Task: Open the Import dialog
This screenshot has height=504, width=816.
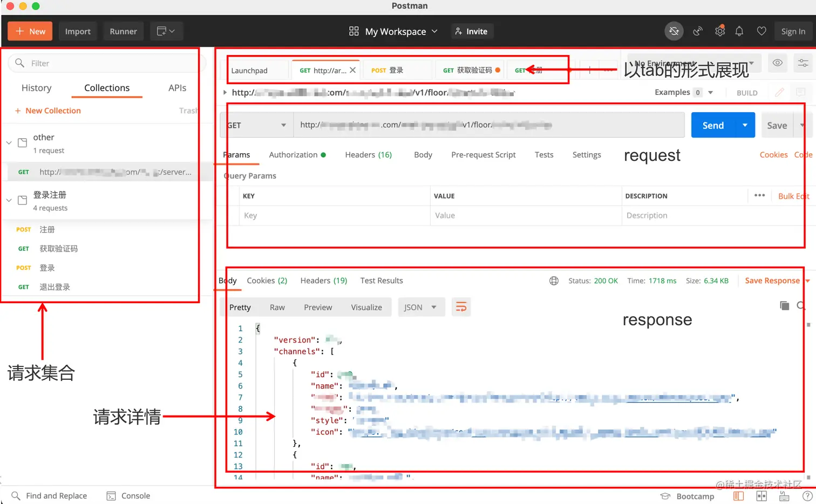Action: click(x=78, y=31)
